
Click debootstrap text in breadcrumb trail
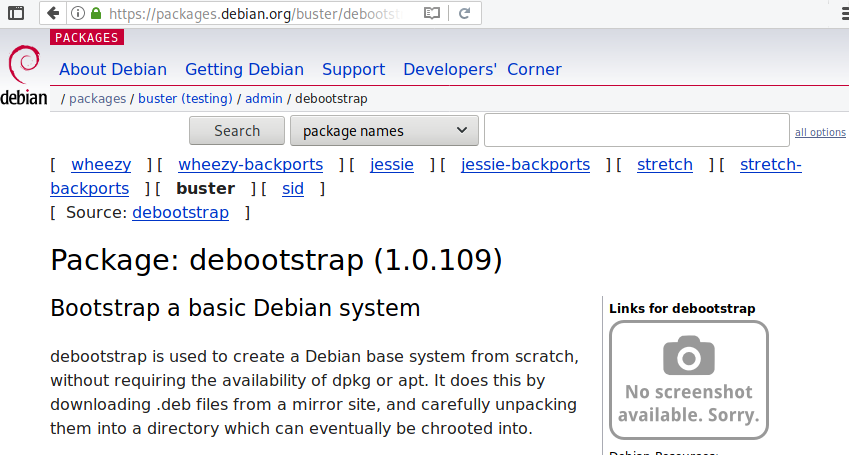coord(331,99)
